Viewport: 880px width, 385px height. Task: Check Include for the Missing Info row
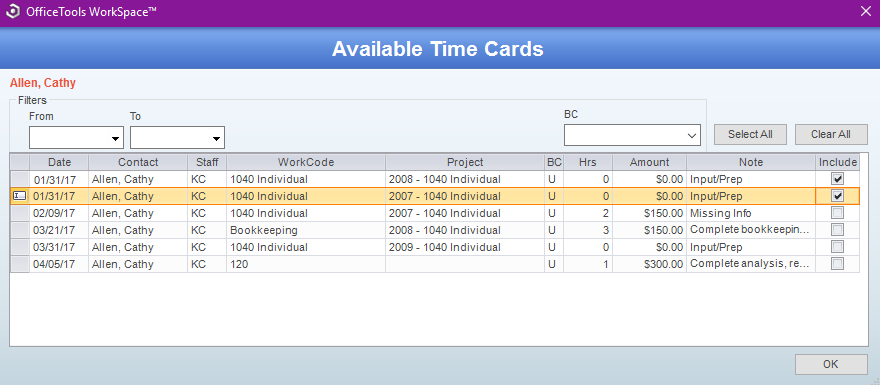click(837, 213)
